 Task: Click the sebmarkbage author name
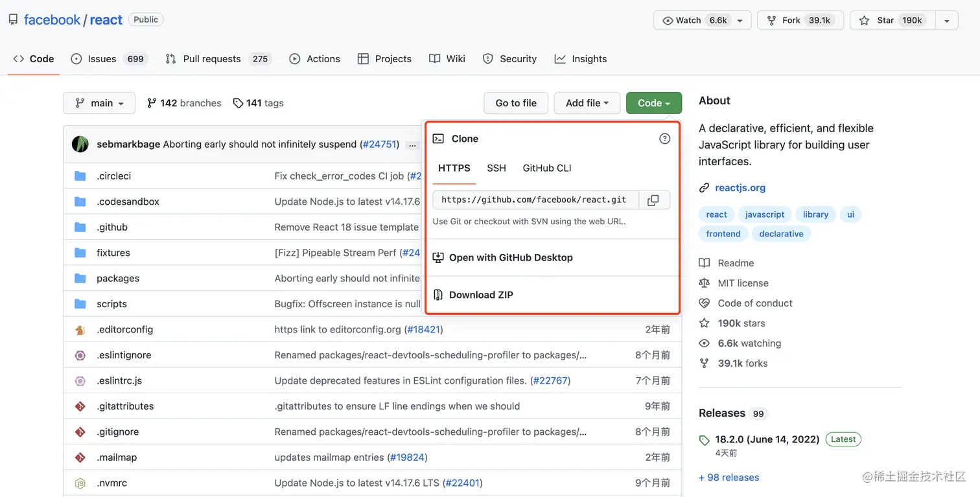pyautogui.click(x=128, y=144)
